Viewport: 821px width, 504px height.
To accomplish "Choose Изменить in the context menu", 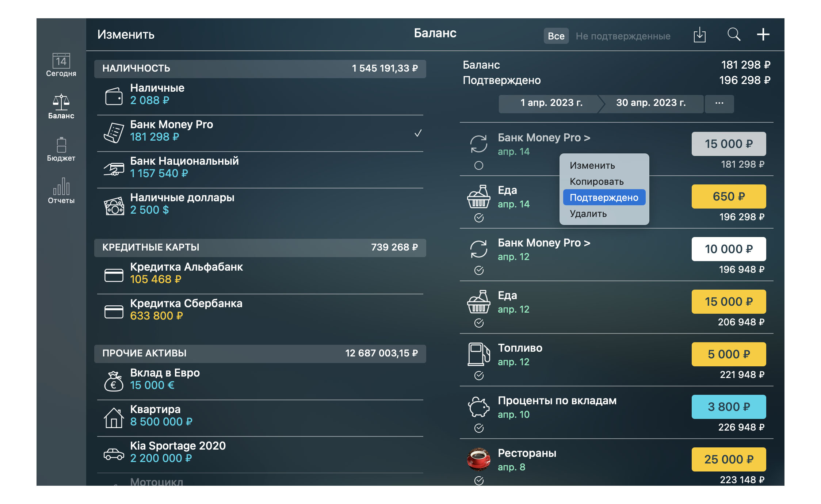I will pyautogui.click(x=604, y=165).
